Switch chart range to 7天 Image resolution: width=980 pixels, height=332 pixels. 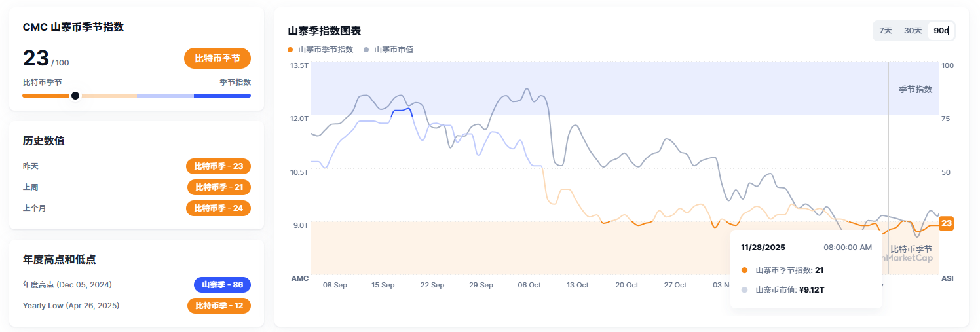coord(886,31)
